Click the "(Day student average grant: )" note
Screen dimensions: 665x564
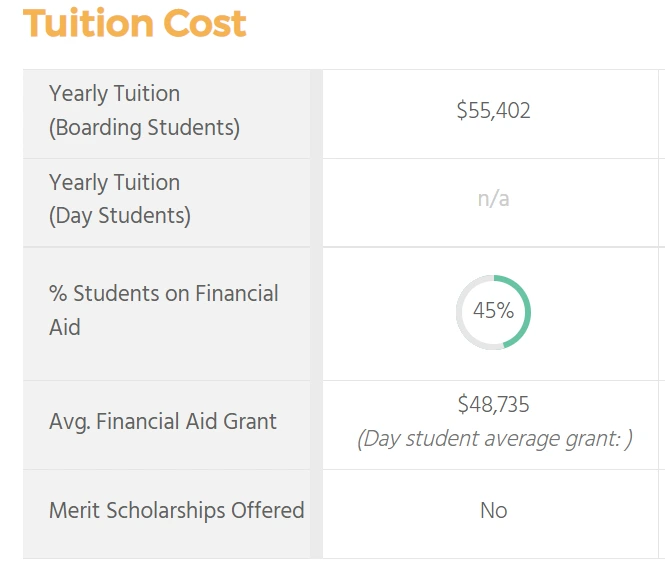pyautogui.click(x=495, y=439)
